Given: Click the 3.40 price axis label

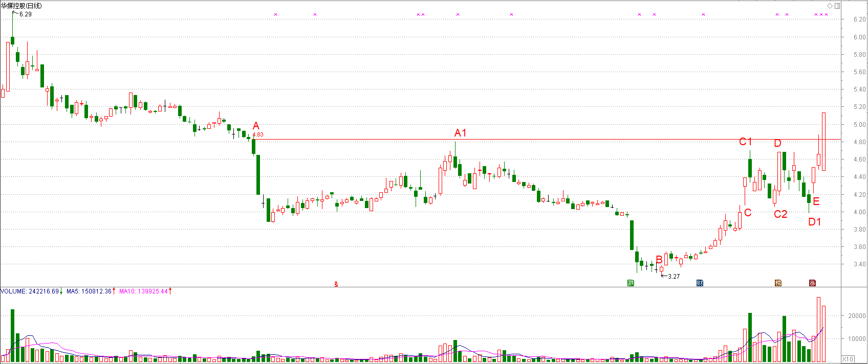Looking at the screenshot, I should (x=860, y=265).
